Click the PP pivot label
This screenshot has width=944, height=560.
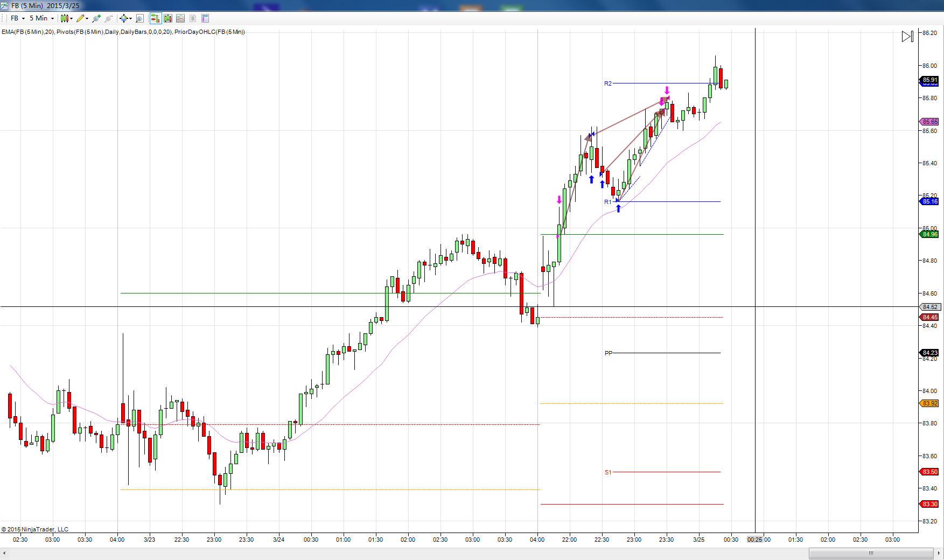tap(609, 353)
